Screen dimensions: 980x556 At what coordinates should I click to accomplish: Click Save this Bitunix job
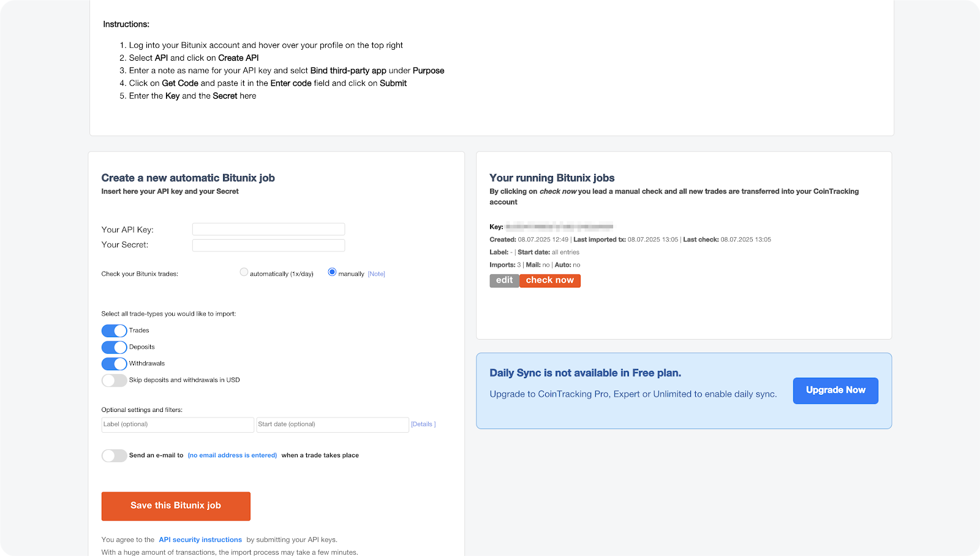(x=176, y=506)
